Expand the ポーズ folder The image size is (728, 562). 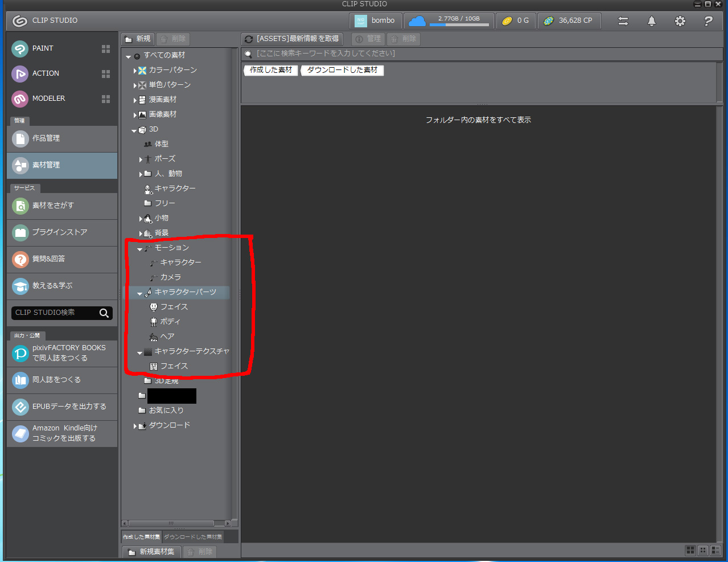[141, 159]
